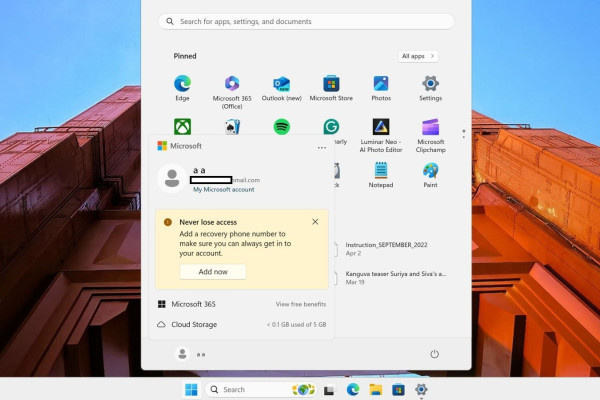
Task: Open File Explorer from the taskbar
Action: [376, 390]
